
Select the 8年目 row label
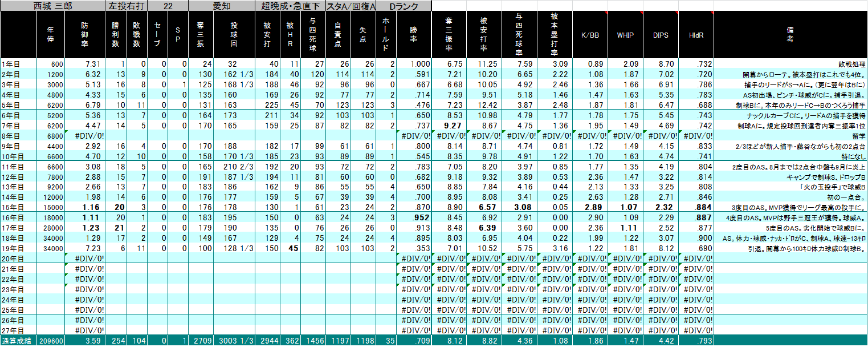tap(19, 135)
